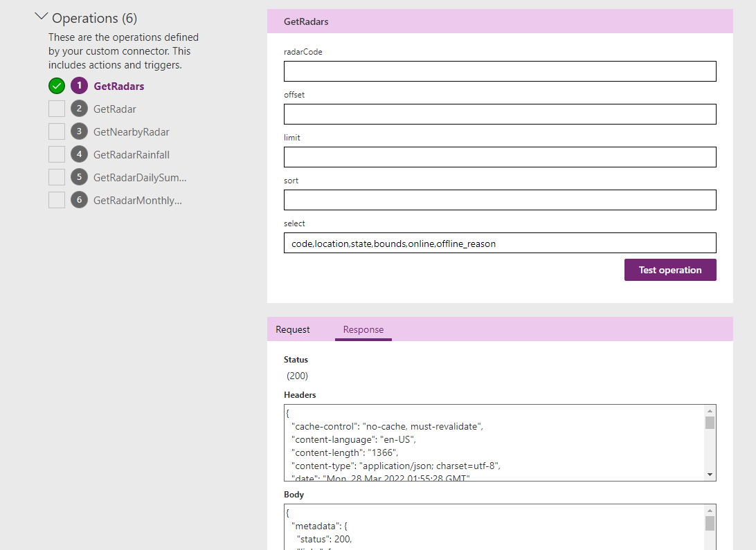Tick the checkbox next to GetRadarDailySum...

(57, 177)
